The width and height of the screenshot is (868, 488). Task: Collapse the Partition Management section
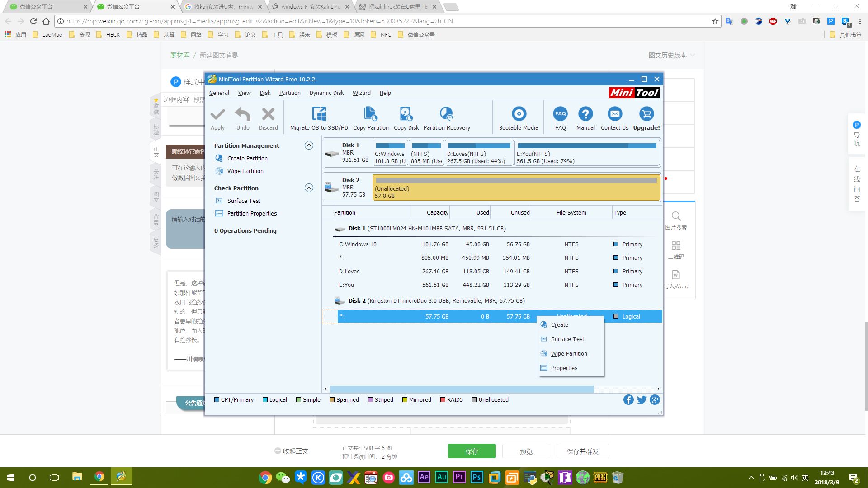309,145
